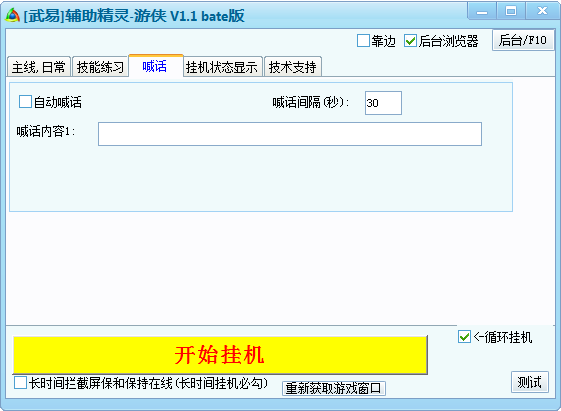The height and width of the screenshot is (411, 561).
Task: Enable the 自动喊话 checkbox
Action: [x=25, y=102]
